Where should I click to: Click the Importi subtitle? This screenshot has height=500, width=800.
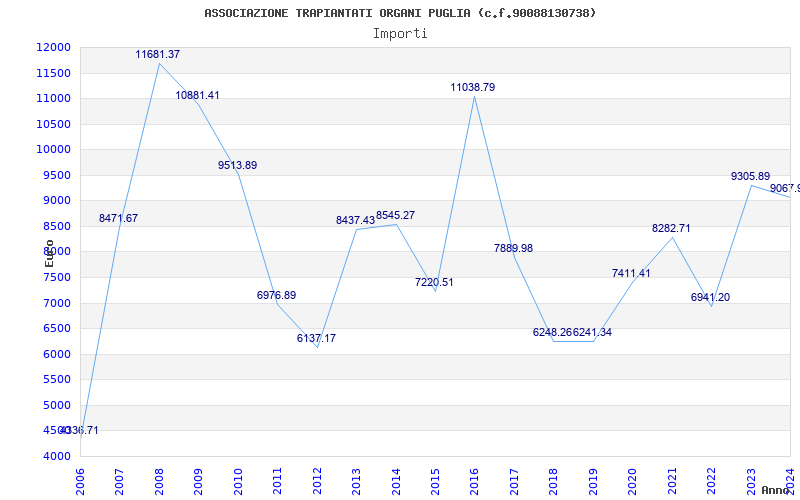(400, 34)
